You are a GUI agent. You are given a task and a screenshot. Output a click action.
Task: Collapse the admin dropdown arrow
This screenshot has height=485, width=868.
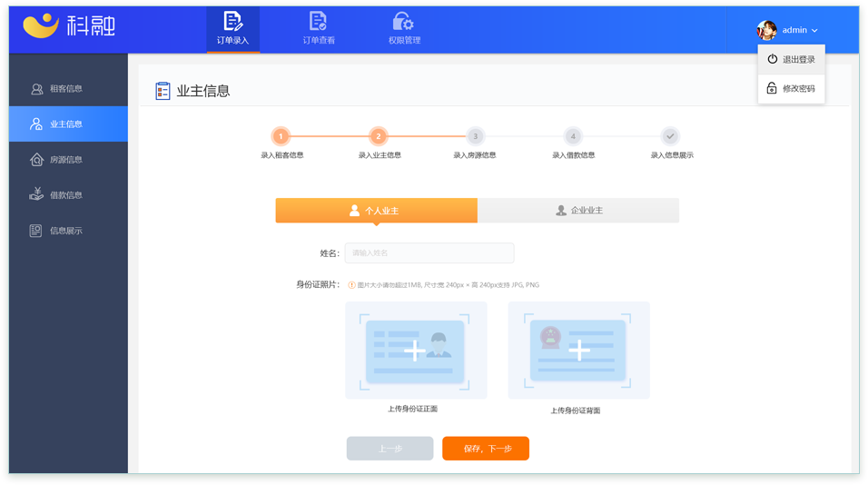coord(815,31)
